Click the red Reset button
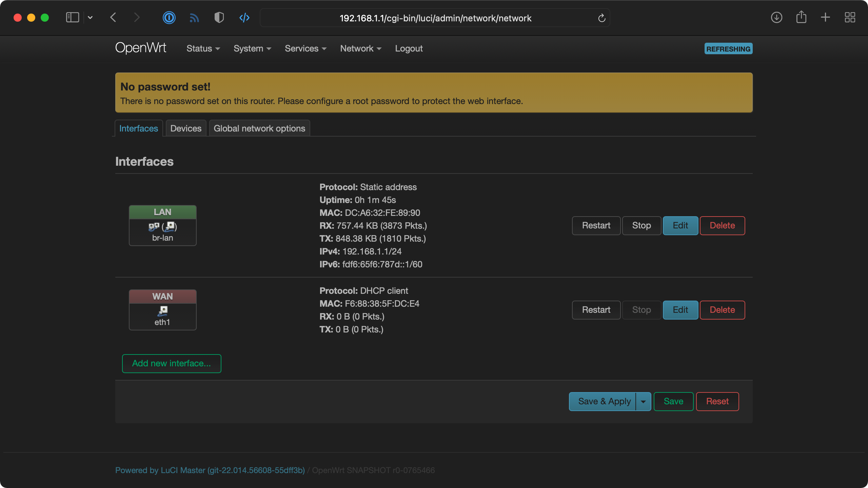Image resolution: width=868 pixels, height=488 pixels. 717,402
